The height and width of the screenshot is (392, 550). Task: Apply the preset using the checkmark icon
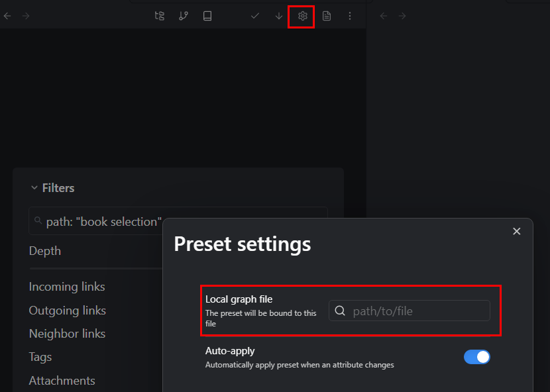click(254, 15)
